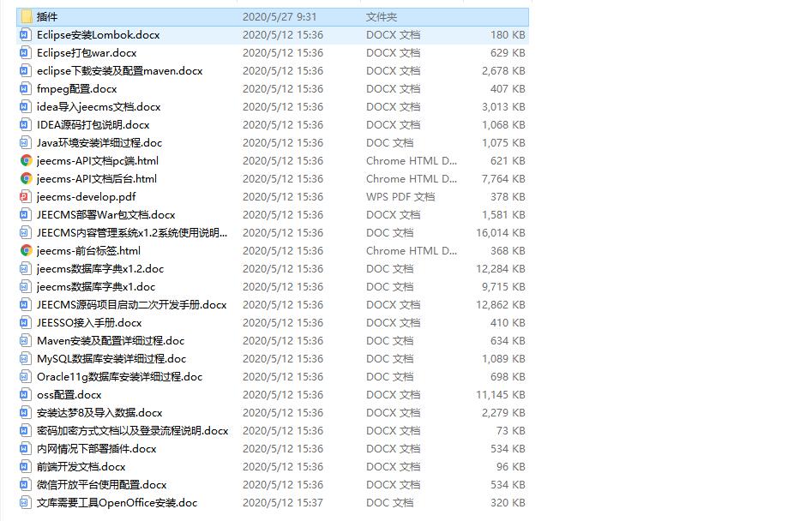Click file name idea导入jeecms文档.docx
The image size is (812, 521).
pyautogui.click(x=99, y=107)
